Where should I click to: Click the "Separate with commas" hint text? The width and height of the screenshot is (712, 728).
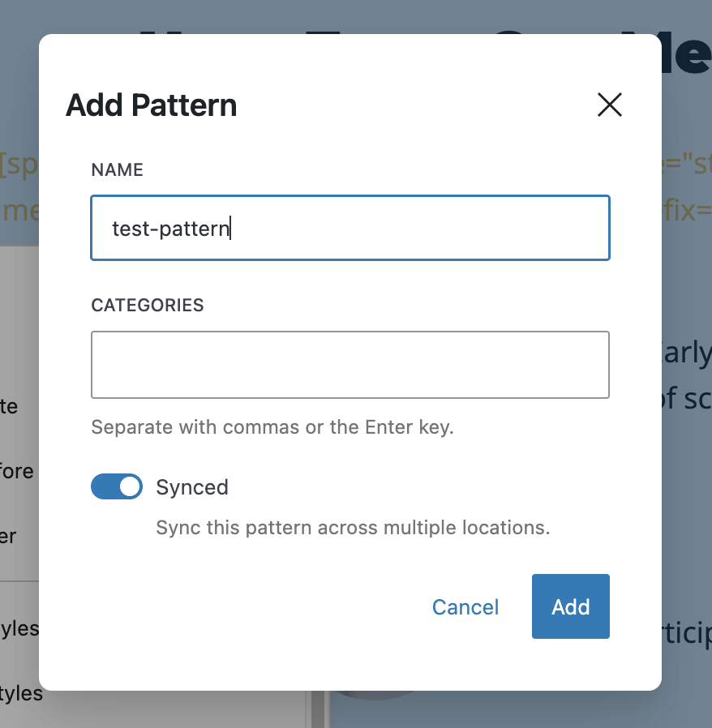pos(272,427)
